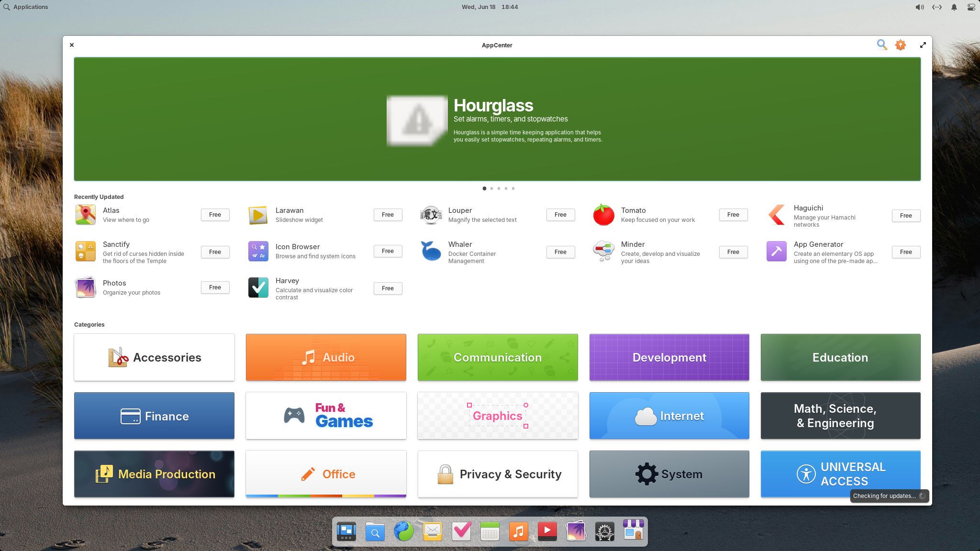
Task: Open the Applications menu
Action: tap(26, 7)
